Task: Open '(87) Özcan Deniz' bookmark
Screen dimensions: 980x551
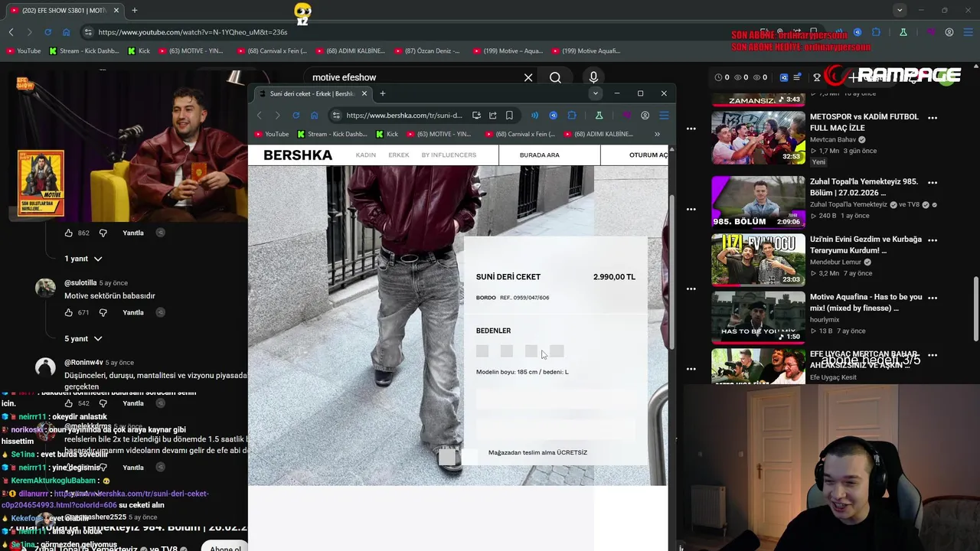Action: (428, 51)
